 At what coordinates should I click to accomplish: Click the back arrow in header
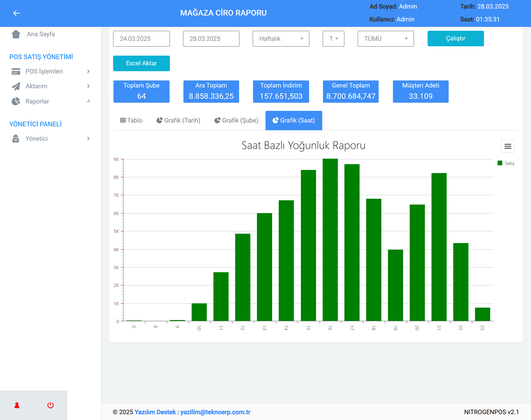[16, 13]
